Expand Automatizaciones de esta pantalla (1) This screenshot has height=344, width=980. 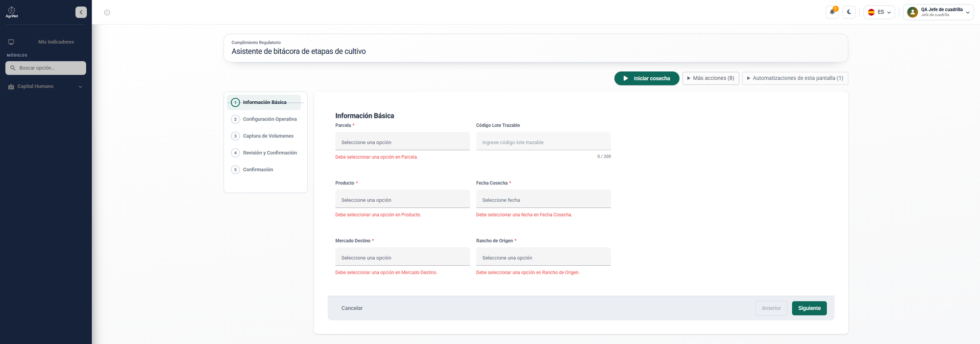pyautogui.click(x=795, y=78)
